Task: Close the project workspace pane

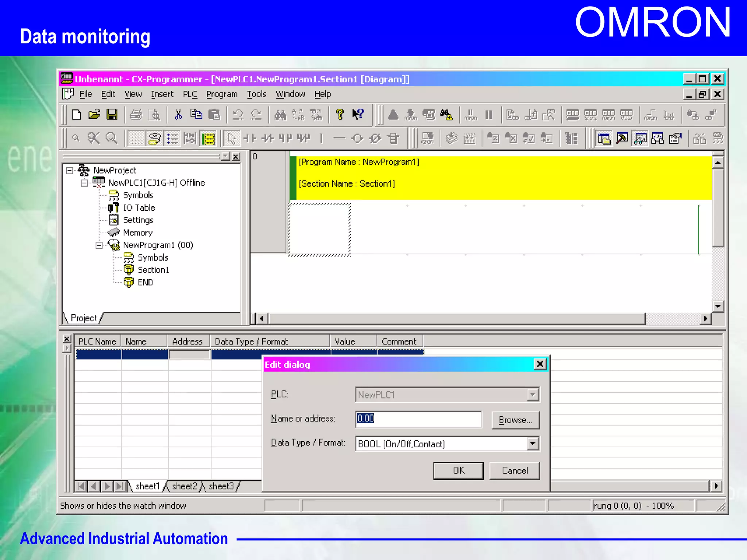Action: point(236,156)
